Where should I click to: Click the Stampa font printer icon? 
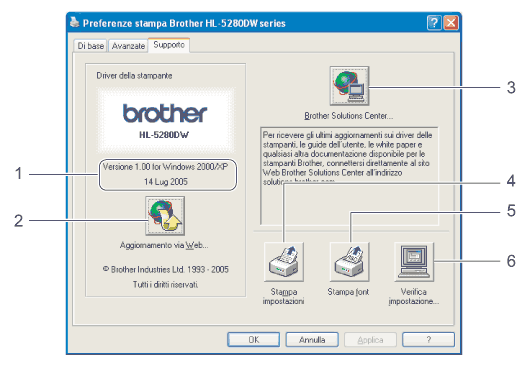coord(349,262)
